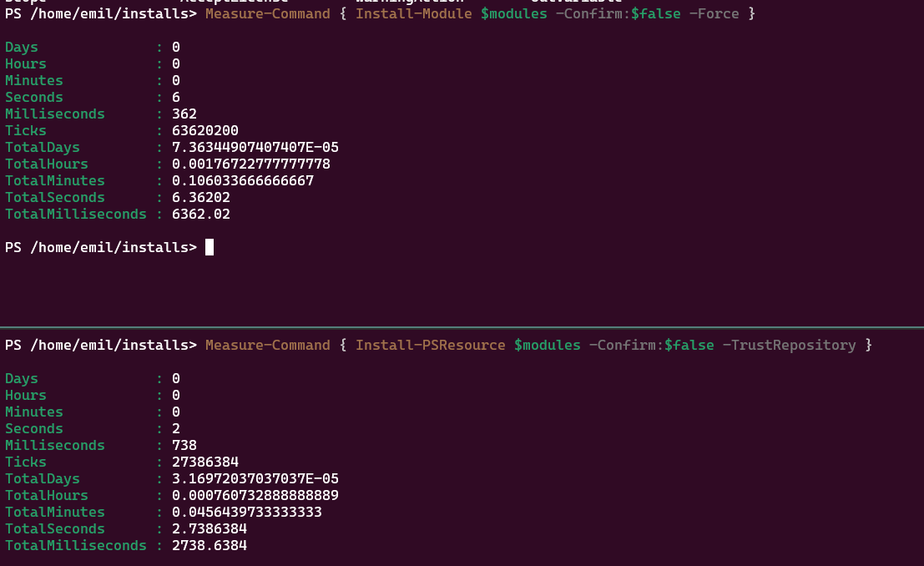Image resolution: width=924 pixels, height=566 pixels.
Task: Click the -TrustRepository parameter
Action: coord(789,345)
